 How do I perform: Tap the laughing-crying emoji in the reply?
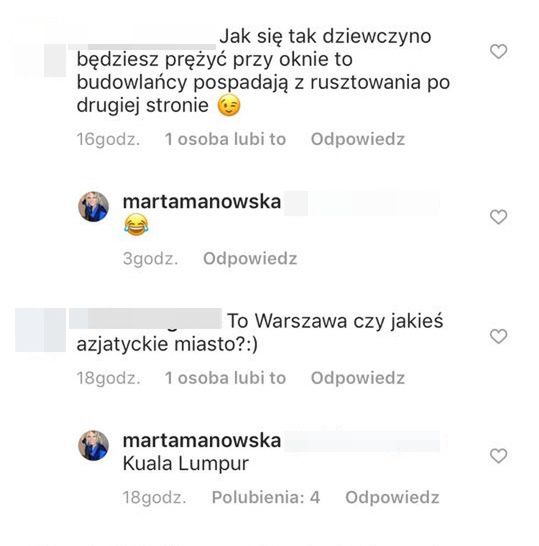pos(136,225)
